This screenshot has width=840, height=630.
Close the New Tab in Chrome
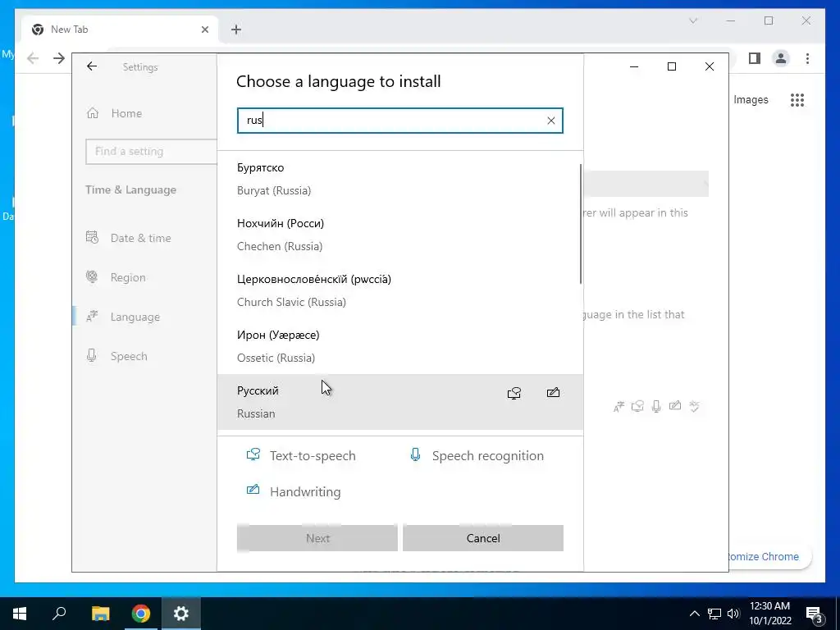[204, 30]
